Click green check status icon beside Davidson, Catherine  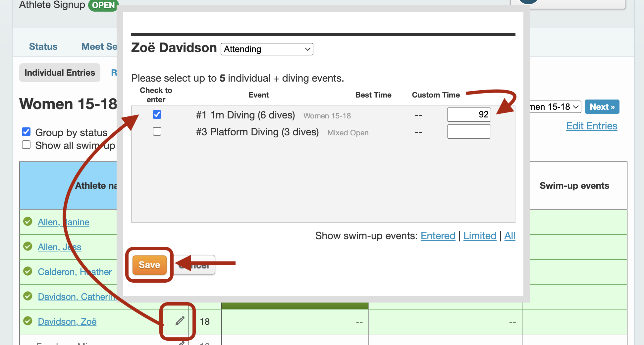tap(28, 296)
